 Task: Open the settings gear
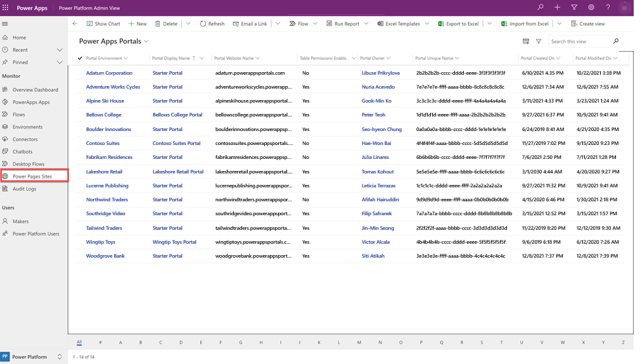[591, 8]
